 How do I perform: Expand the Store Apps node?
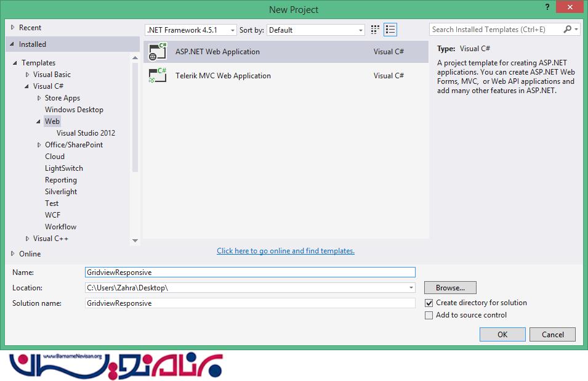pyautogui.click(x=39, y=98)
